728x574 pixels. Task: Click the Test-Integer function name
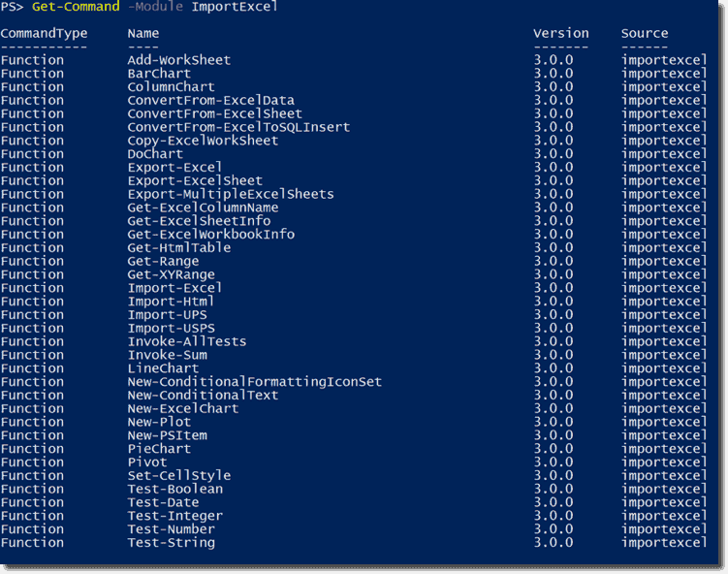[x=175, y=516]
